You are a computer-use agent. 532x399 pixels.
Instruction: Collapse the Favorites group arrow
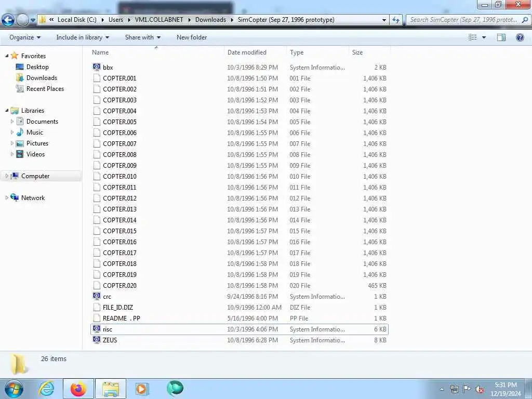(x=7, y=56)
